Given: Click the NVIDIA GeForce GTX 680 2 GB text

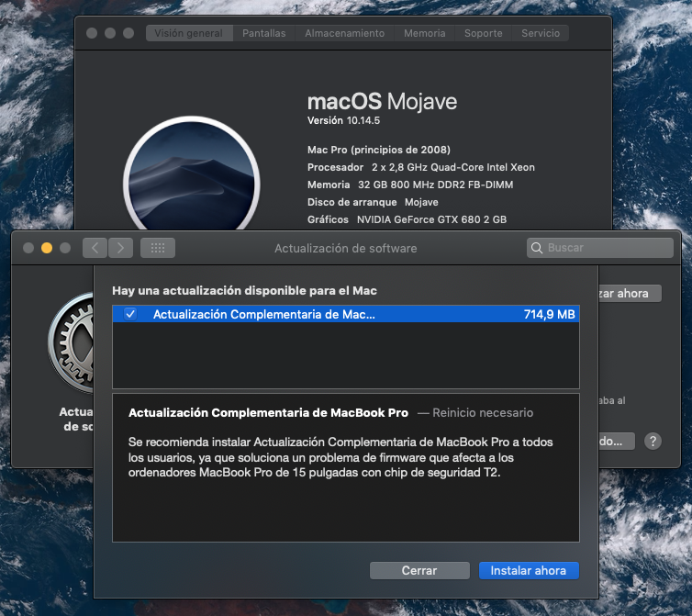Looking at the screenshot, I should [x=431, y=219].
